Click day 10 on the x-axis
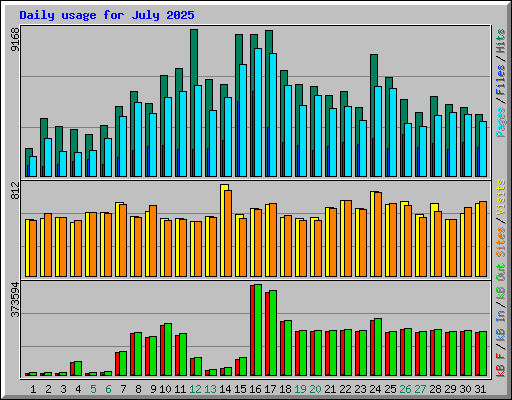512x400 pixels. coord(165,389)
